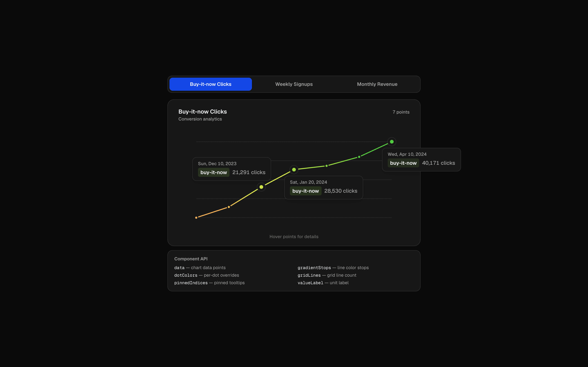588x367 pixels.
Task: Switch to the Monthly Revenue tab
Action: coord(377,84)
